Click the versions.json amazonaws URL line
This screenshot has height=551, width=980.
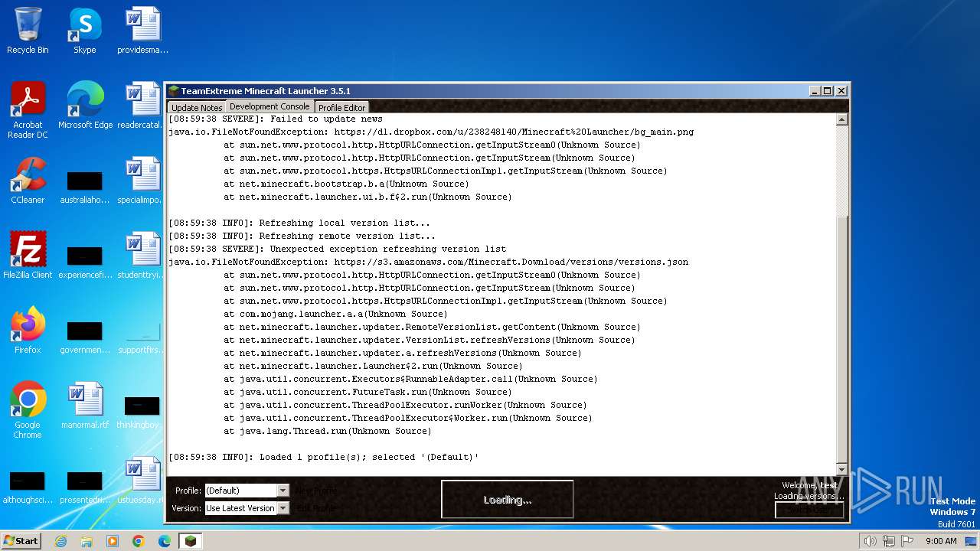(428, 262)
